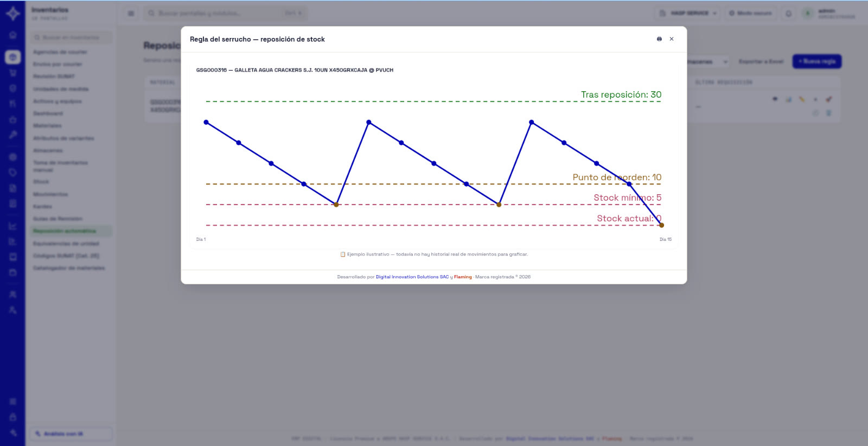Go to Almacenes in the sidebar
The image size is (868, 446).
[48, 150]
